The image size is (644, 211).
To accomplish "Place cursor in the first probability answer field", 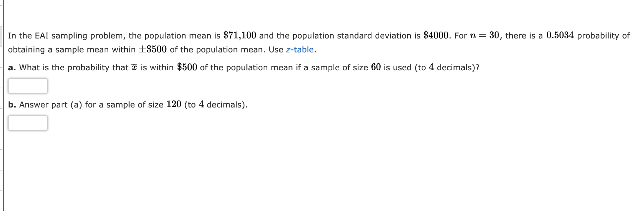I will (x=28, y=86).
